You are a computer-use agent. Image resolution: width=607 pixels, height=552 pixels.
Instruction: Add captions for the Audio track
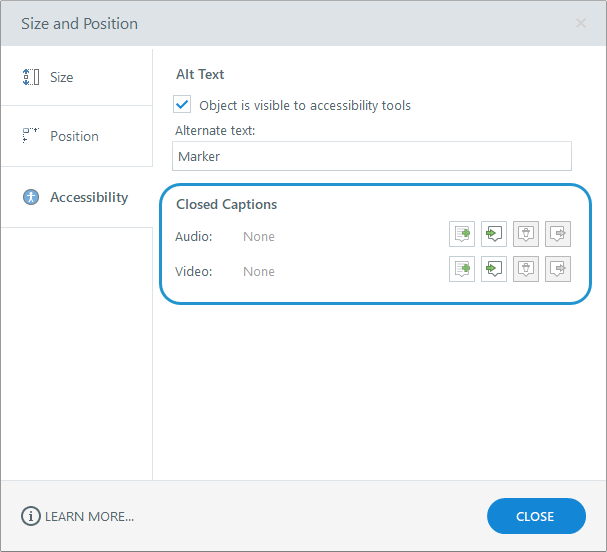tap(462, 235)
